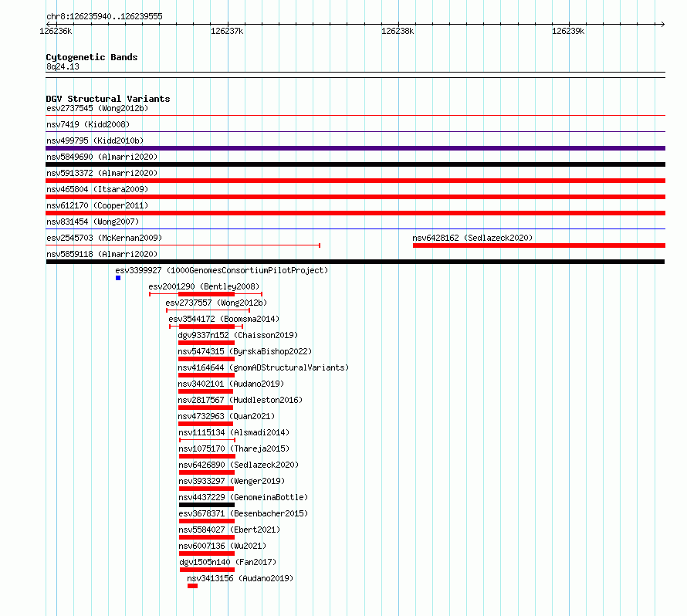The width and height of the screenshot is (687, 616).
Task: Open esv2737557 (Wong2012b) variant label
Action: point(216,303)
